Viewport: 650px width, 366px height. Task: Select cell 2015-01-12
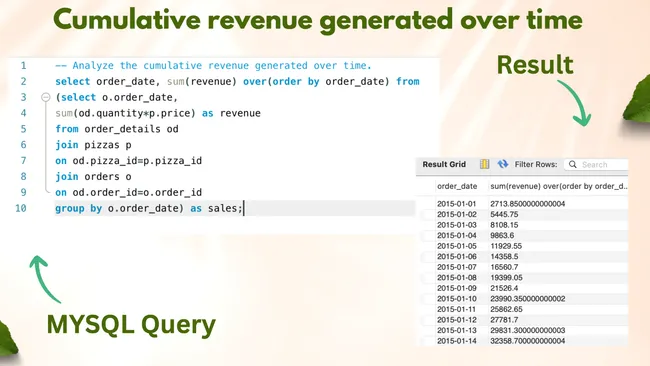point(456,320)
